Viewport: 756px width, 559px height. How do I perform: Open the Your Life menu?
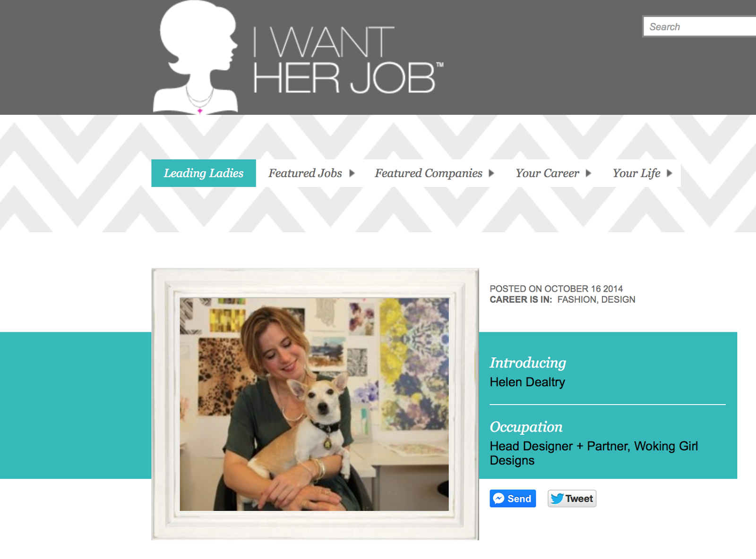(x=636, y=173)
